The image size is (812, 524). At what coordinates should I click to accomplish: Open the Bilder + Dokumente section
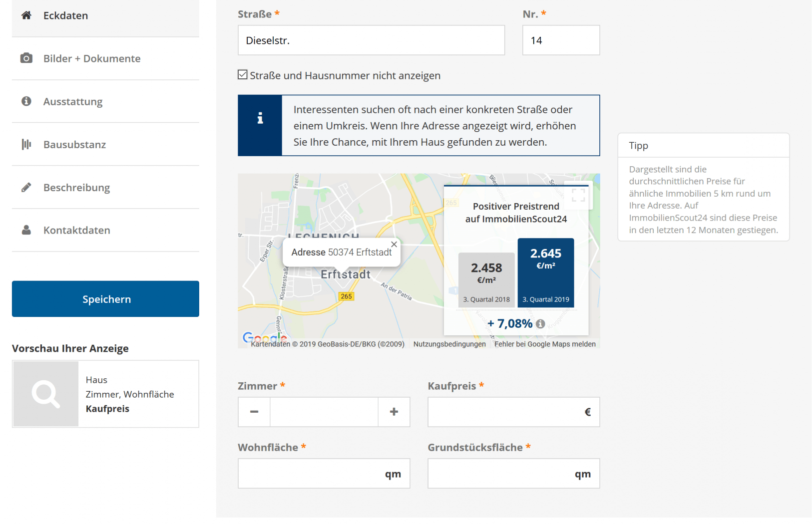pyautogui.click(x=105, y=58)
